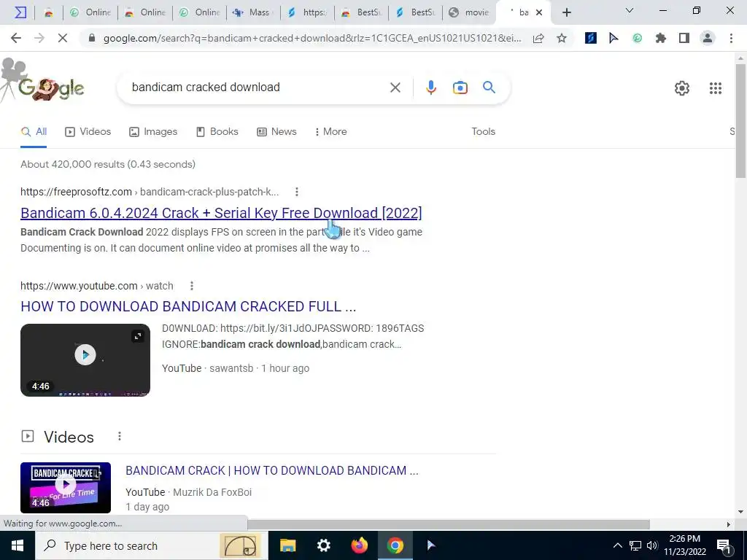The width and height of the screenshot is (747, 560).
Task: Open the green circular extension icon
Action: tap(637, 38)
